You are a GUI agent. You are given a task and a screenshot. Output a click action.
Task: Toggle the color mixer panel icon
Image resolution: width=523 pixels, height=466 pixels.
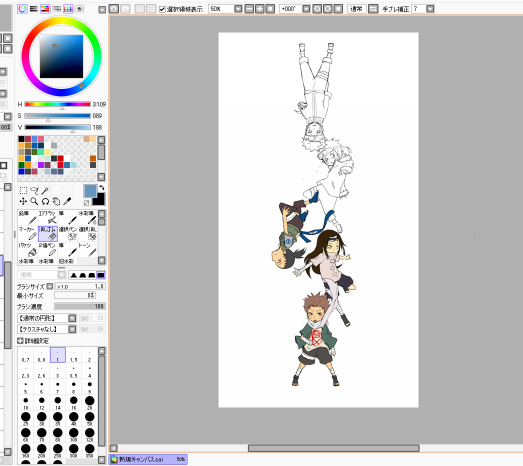[x=57, y=9]
